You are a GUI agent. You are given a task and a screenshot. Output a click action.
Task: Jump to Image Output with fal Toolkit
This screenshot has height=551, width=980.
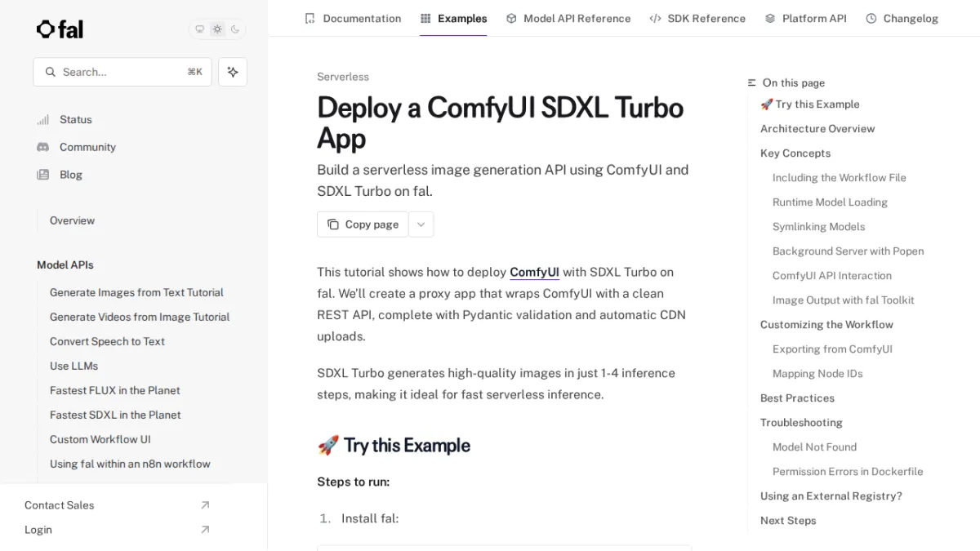844,300
